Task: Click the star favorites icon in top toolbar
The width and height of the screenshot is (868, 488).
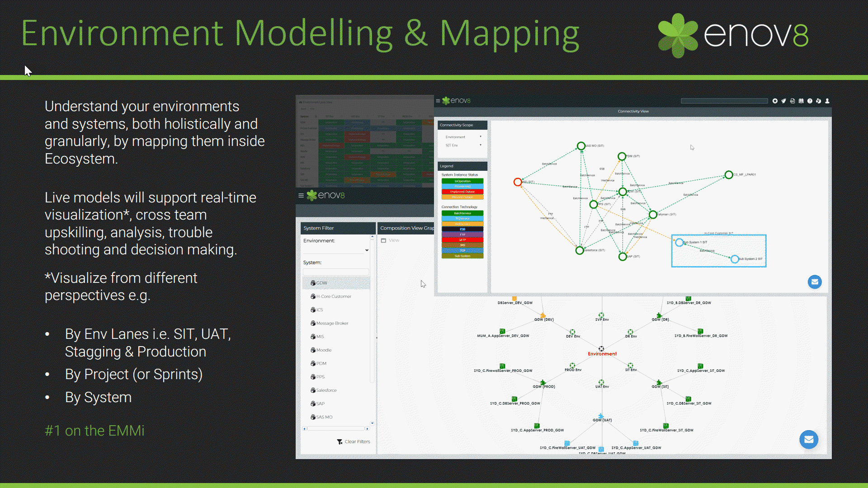Action: pos(775,101)
